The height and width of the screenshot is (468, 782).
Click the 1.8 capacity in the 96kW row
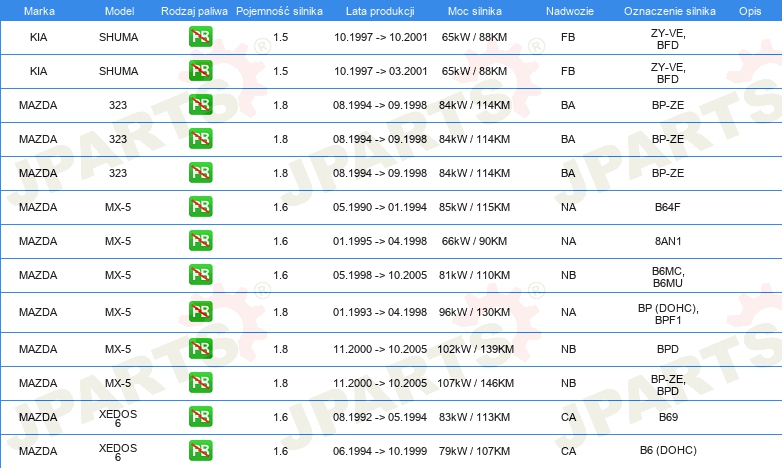tap(280, 312)
